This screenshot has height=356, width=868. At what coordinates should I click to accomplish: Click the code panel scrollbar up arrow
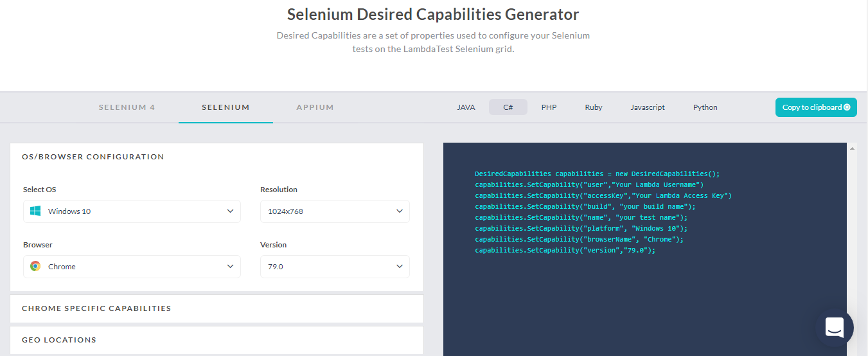click(853, 148)
